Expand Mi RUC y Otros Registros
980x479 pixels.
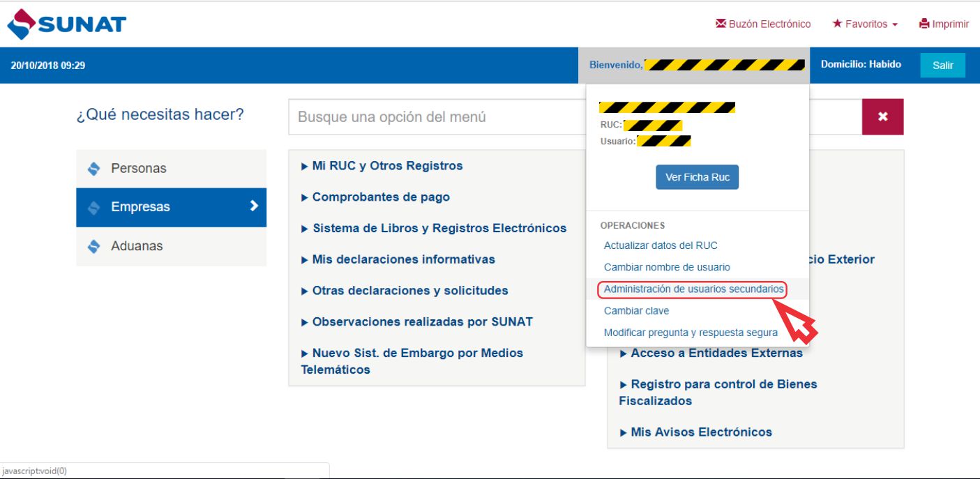pos(382,166)
